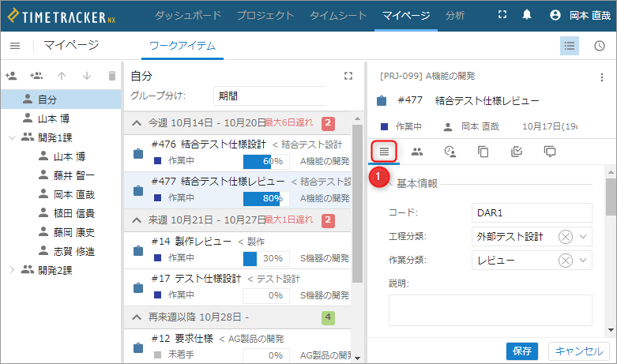Move selected member up arrow
This screenshot has height=364, width=617.
62,76
